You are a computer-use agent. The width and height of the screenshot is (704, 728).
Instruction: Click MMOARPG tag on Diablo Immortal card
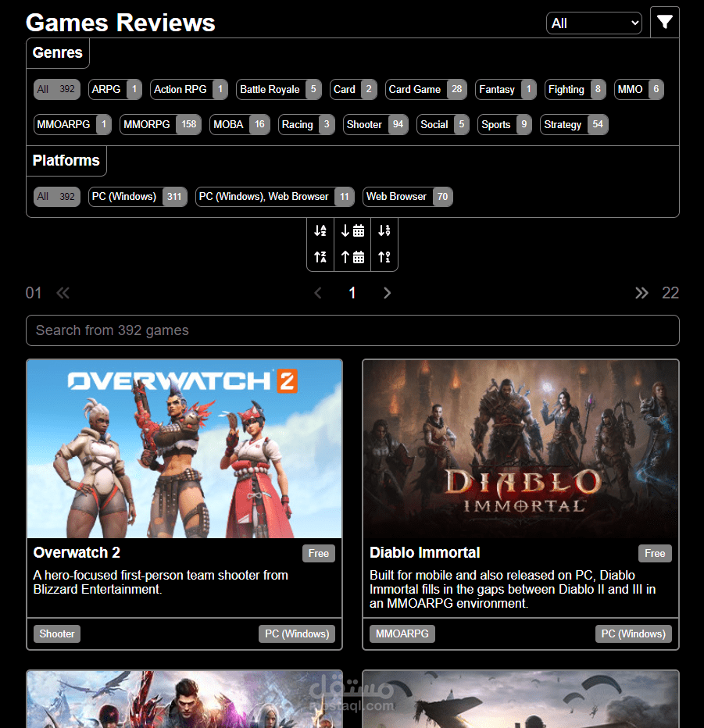point(402,633)
